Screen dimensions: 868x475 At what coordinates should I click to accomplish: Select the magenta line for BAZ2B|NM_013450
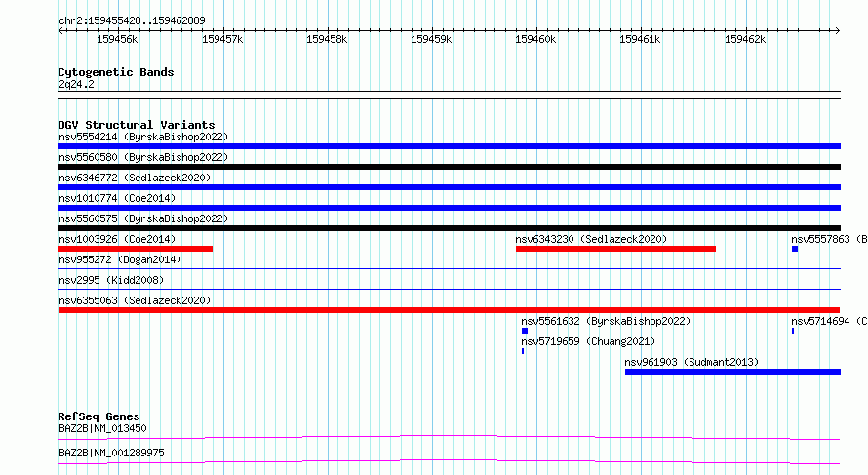click(x=449, y=437)
